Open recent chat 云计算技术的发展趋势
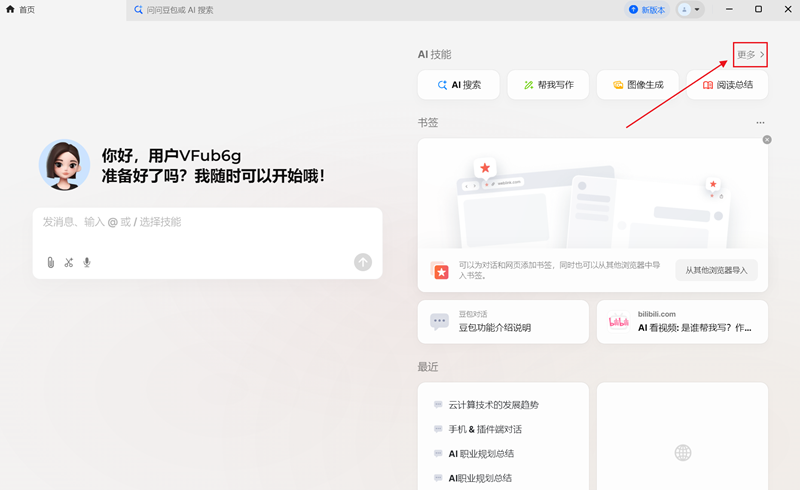Image resolution: width=800 pixels, height=490 pixels. tap(493, 405)
